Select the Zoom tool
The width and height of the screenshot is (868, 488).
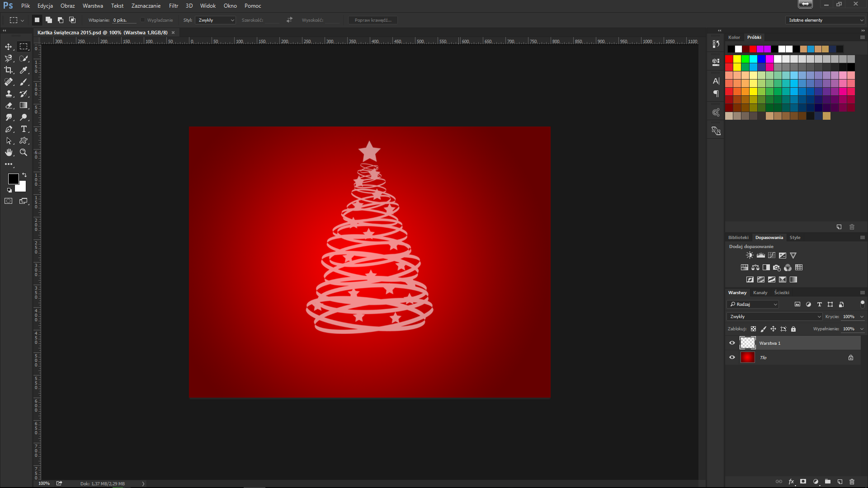click(24, 152)
